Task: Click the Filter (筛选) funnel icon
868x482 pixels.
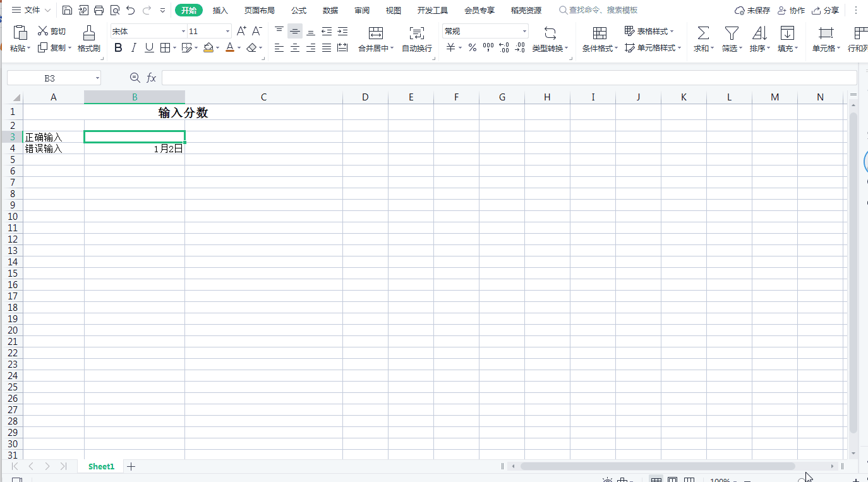Action: click(732, 33)
